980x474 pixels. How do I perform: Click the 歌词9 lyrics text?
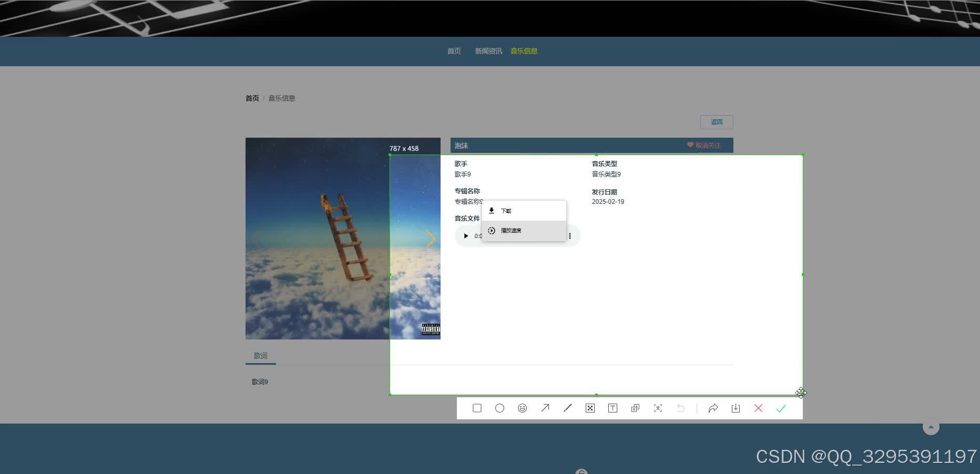point(260,382)
